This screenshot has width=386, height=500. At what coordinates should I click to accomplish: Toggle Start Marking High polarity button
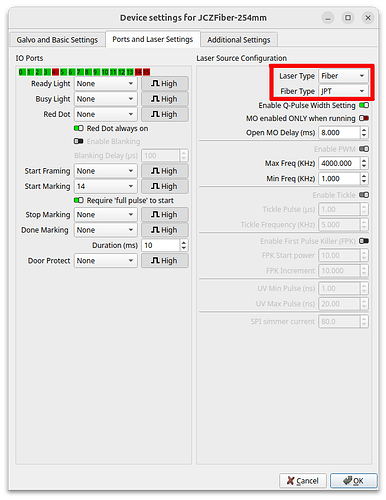click(165, 186)
